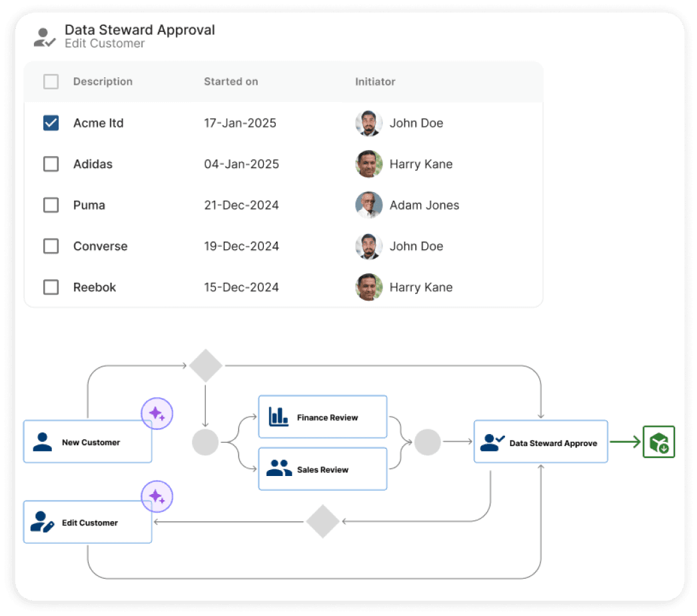Click the AI sparkle badge on Edit Customer
The width and height of the screenshot is (697, 616).
157,497
